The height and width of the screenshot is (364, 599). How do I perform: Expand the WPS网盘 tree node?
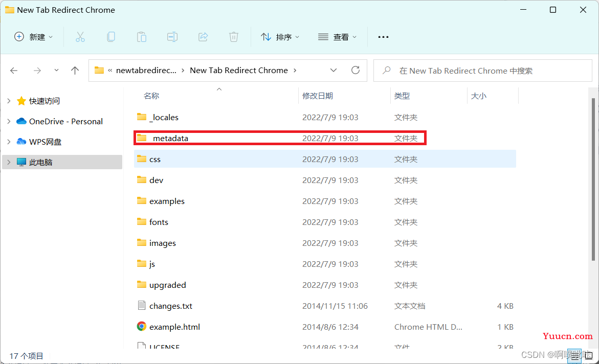coord(9,142)
